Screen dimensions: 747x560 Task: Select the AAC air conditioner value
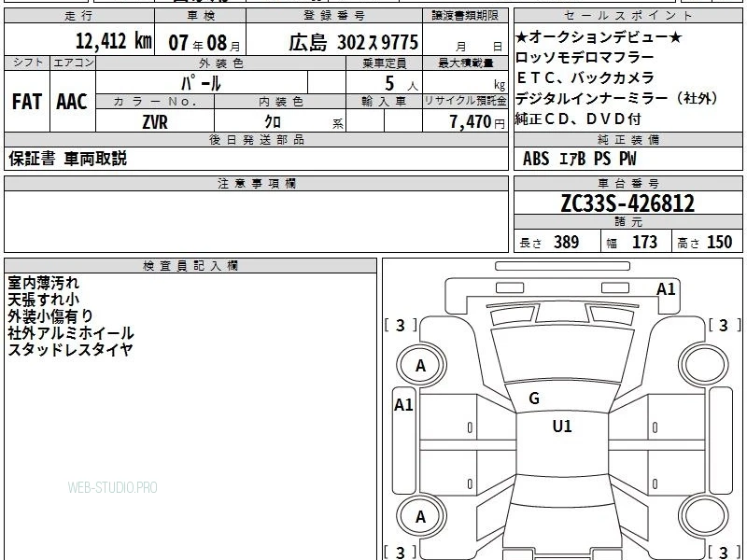pos(72,102)
